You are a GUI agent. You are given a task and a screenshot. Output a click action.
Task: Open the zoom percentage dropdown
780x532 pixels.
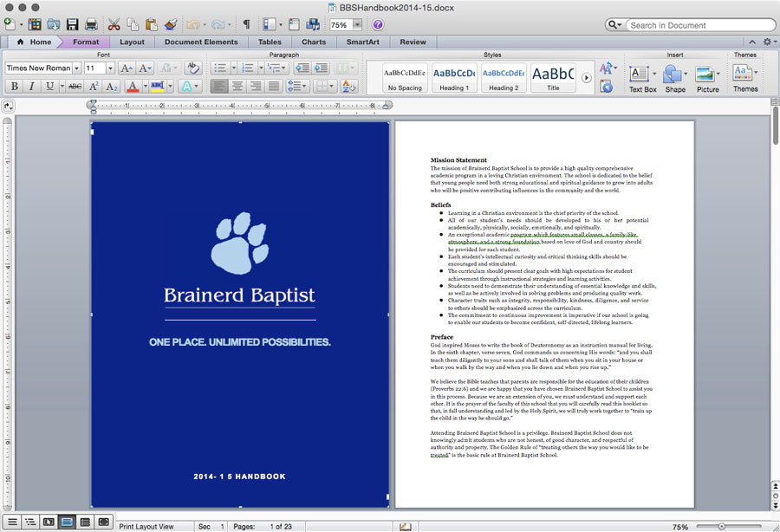click(x=357, y=25)
